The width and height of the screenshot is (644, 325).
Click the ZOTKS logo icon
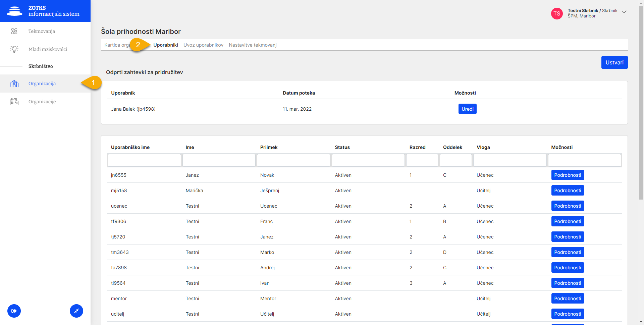pos(15,11)
